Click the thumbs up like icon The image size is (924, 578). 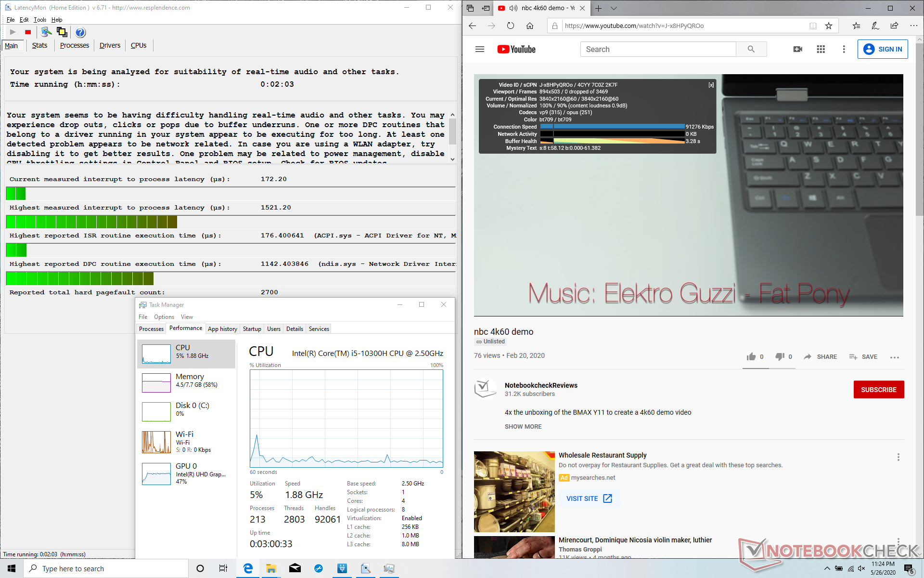(751, 356)
